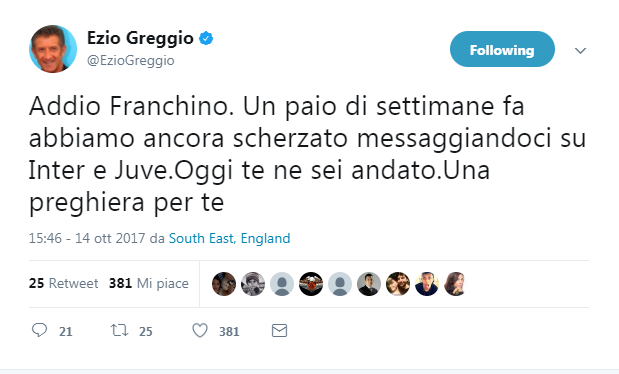The height and width of the screenshot is (374, 619).
Task: Click the reply speech bubble icon
Action: (39, 330)
